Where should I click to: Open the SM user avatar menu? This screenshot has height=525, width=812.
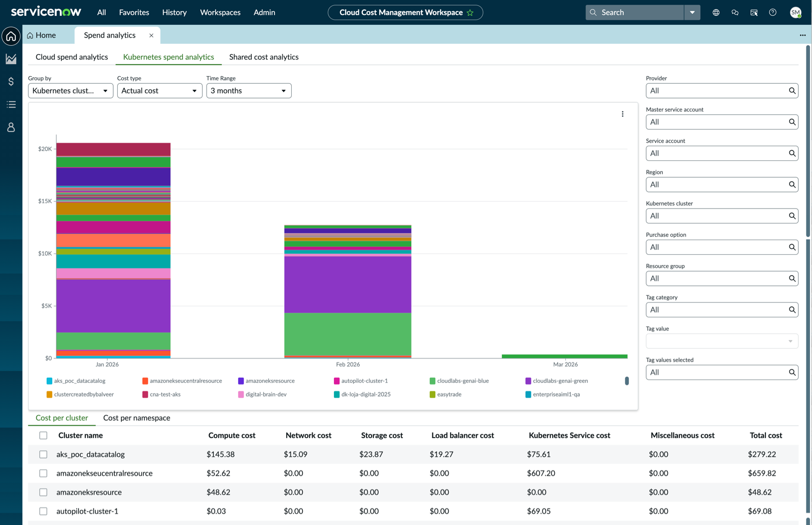(796, 13)
